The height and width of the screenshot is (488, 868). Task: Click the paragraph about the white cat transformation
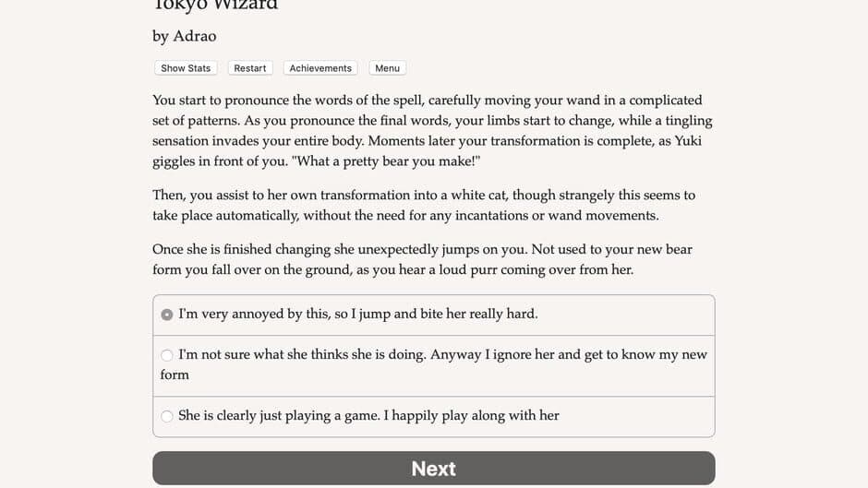click(x=424, y=206)
